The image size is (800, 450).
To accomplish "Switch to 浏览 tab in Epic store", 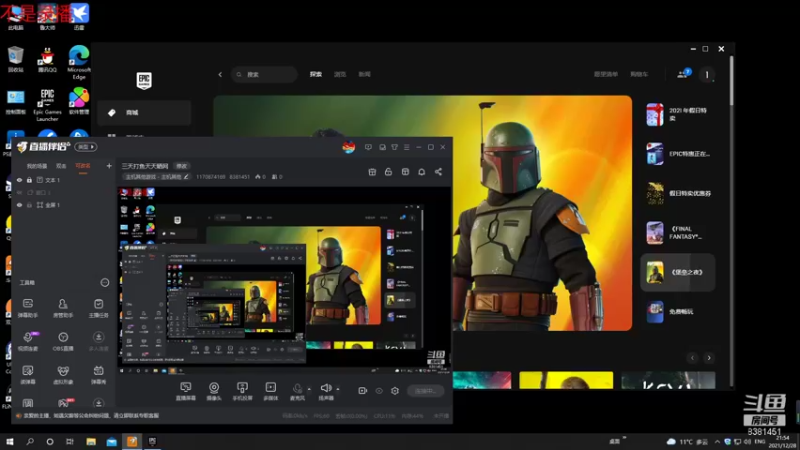I will coord(340,74).
